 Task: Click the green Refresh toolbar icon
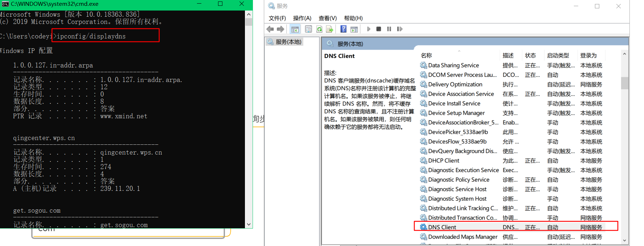pyautogui.click(x=319, y=29)
